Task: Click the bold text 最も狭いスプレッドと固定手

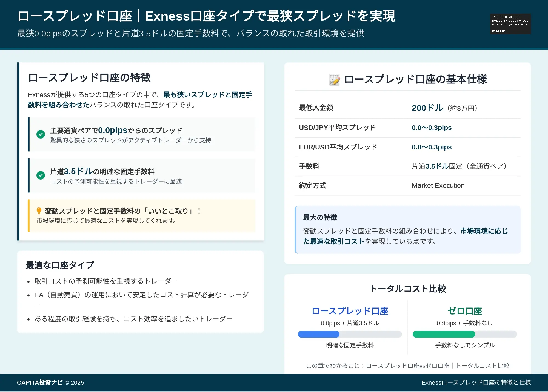Action: tap(208, 95)
